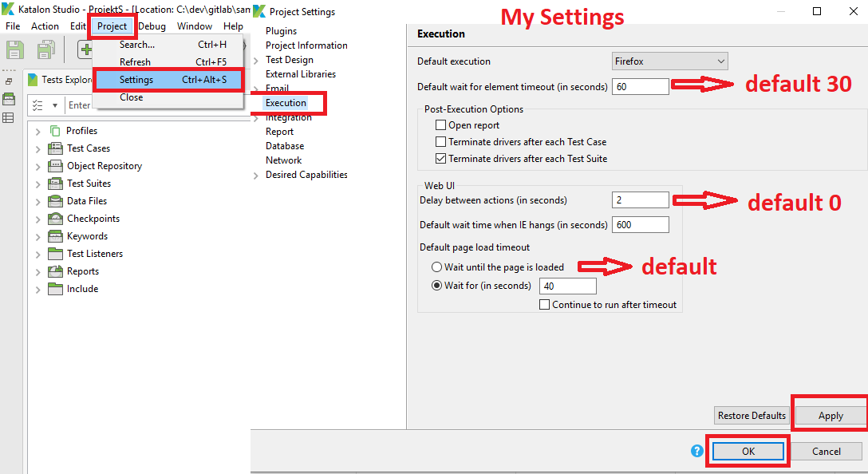Expand the Desired Capabilities settings node

pos(256,176)
